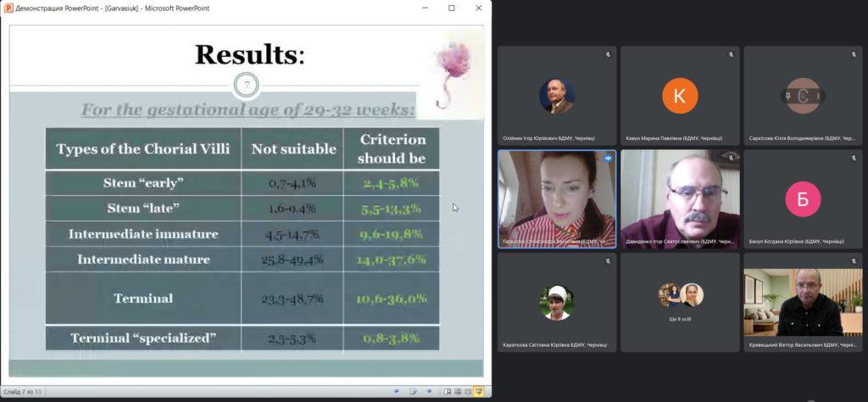
Task: Click Кривецький Віктор Васильович's video tile
Action: click(803, 302)
